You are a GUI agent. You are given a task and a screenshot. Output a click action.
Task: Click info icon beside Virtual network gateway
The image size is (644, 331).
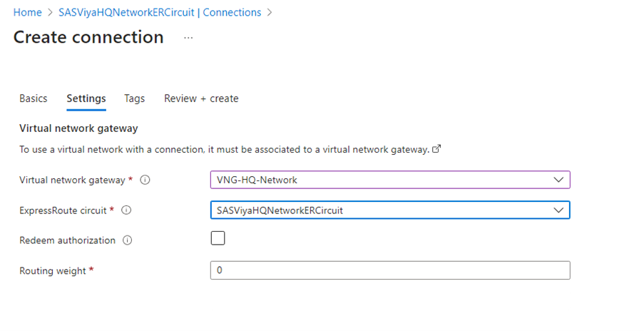pos(145,180)
